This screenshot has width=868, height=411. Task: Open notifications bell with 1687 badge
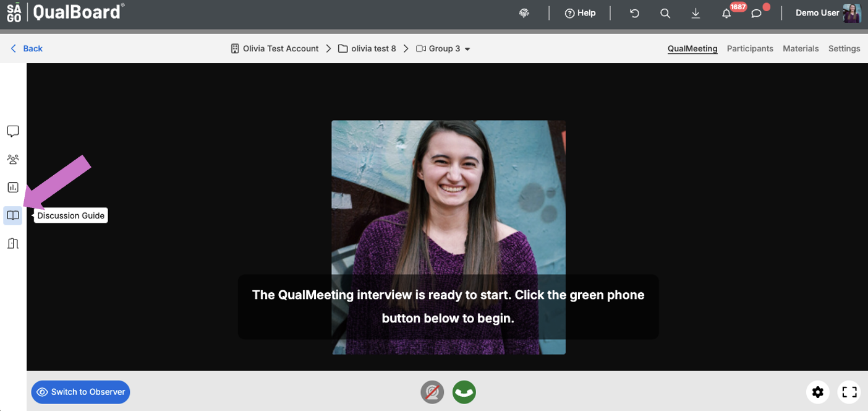click(727, 13)
